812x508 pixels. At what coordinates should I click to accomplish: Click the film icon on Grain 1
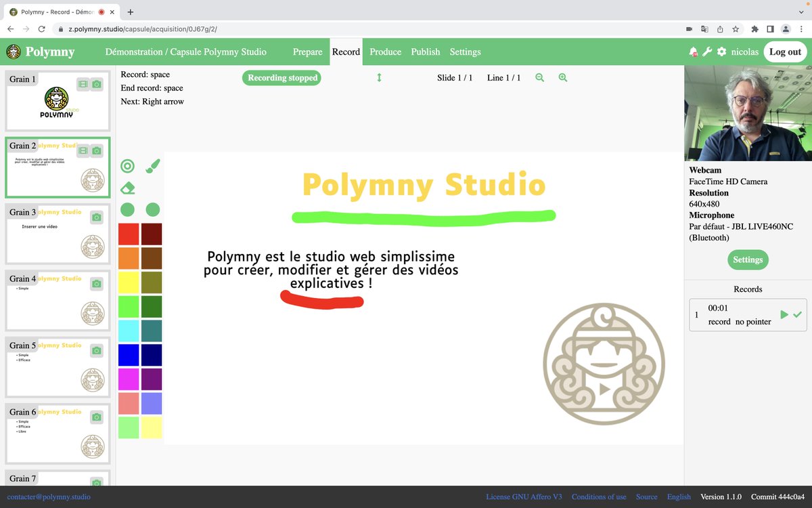tap(83, 84)
